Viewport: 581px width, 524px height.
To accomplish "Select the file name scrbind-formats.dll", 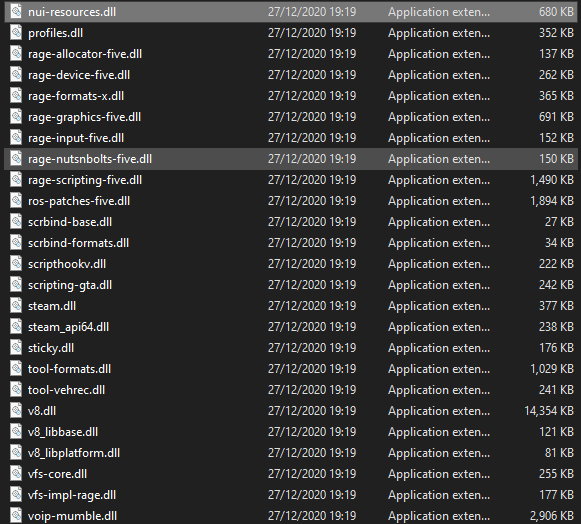I will (79, 243).
